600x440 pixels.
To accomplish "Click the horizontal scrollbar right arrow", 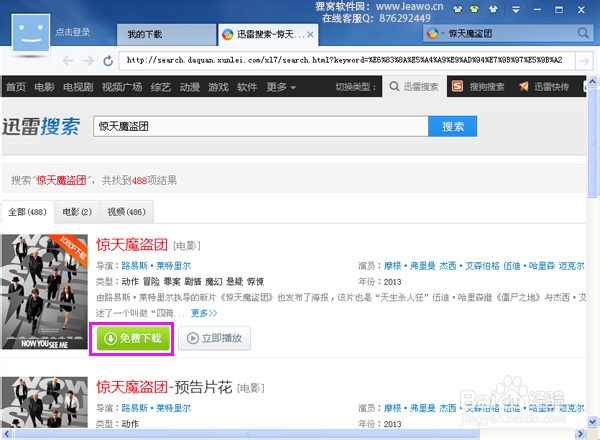I will [580, 434].
